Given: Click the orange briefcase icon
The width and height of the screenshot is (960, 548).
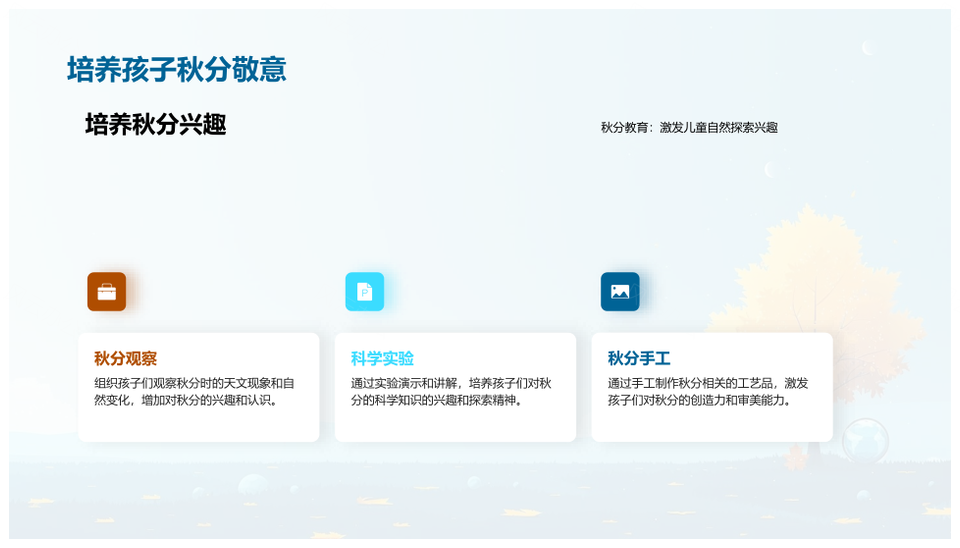Looking at the screenshot, I should (106, 292).
